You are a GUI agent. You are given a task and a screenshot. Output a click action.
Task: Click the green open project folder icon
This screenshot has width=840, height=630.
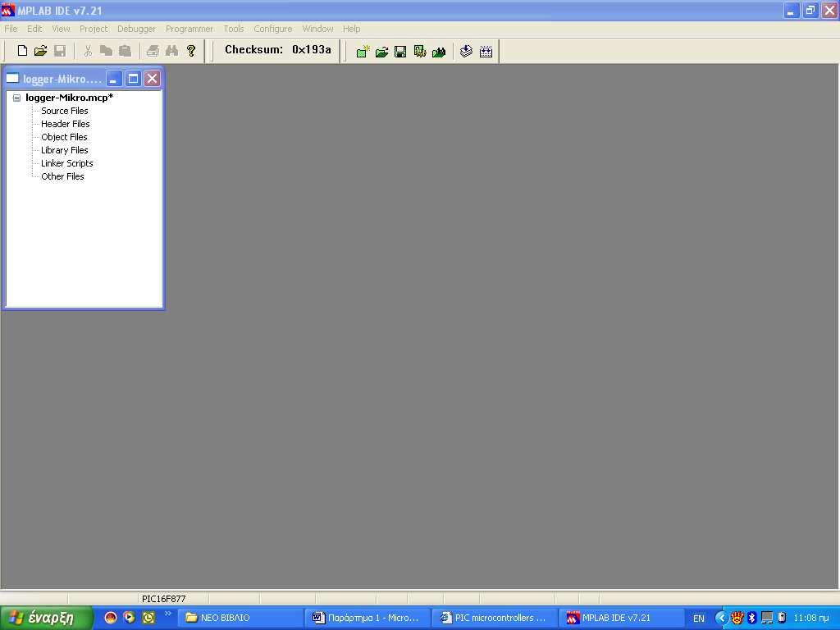pyautogui.click(x=381, y=52)
